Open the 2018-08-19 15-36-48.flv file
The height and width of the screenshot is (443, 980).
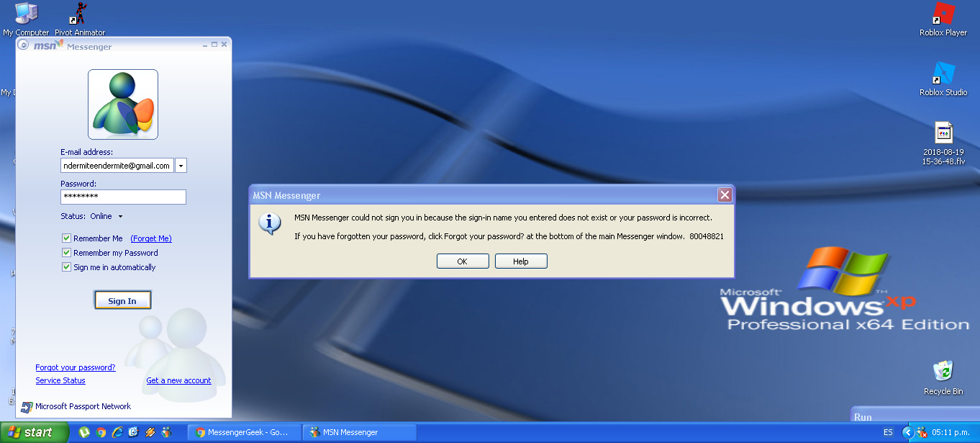[943, 143]
